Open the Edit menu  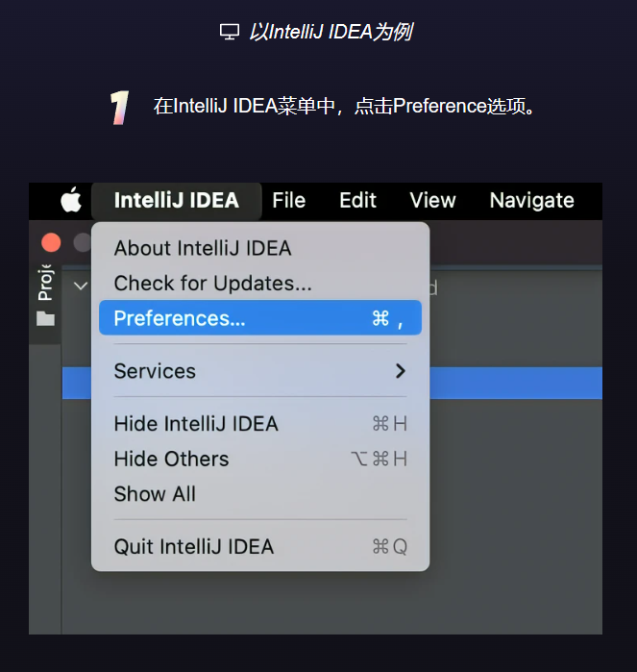[357, 201]
